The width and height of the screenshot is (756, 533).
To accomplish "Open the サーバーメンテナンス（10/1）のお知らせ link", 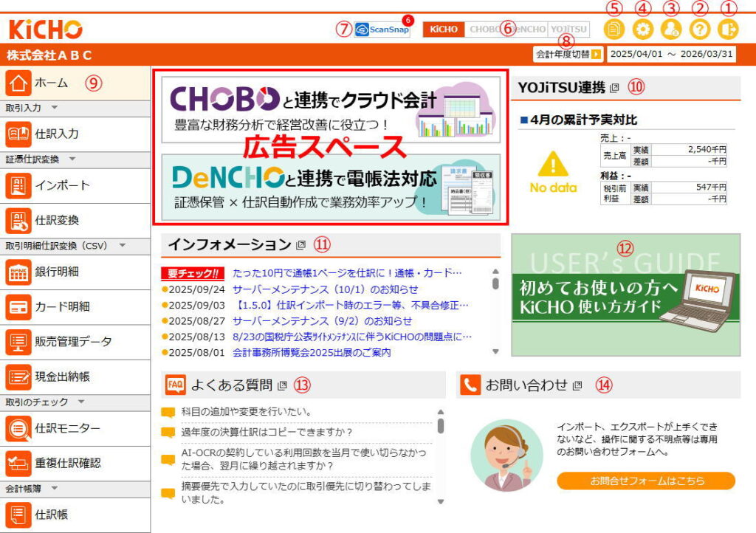I will [325, 289].
